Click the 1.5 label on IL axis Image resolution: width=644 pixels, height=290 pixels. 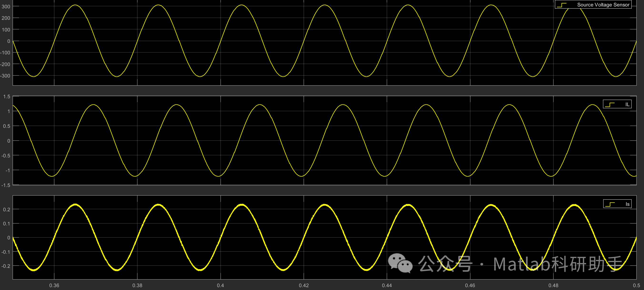6,97
